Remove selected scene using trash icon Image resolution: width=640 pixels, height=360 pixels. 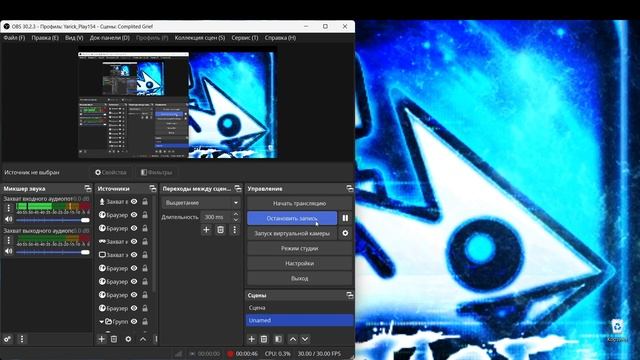pyautogui.click(x=264, y=339)
